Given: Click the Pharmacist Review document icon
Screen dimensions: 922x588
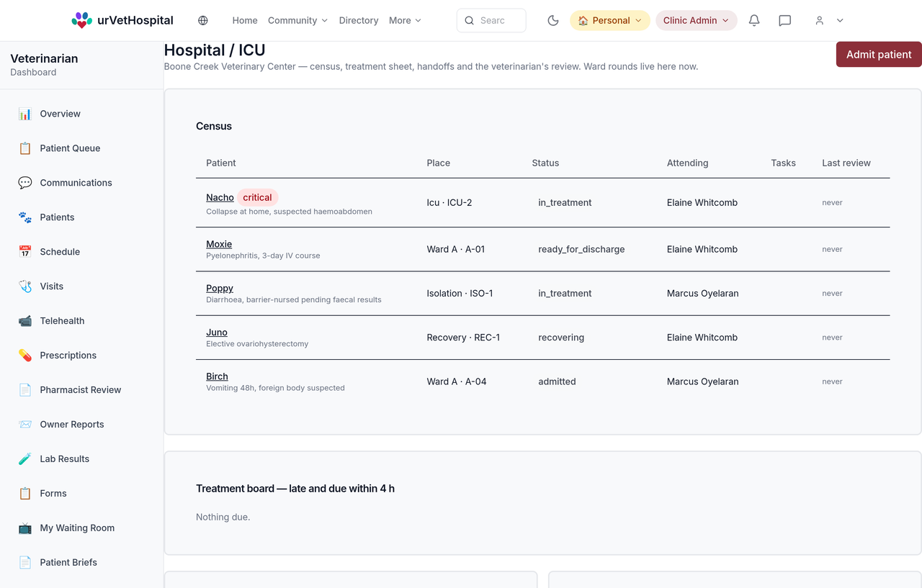Looking at the screenshot, I should pyautogui.click(x=25, y=390).
